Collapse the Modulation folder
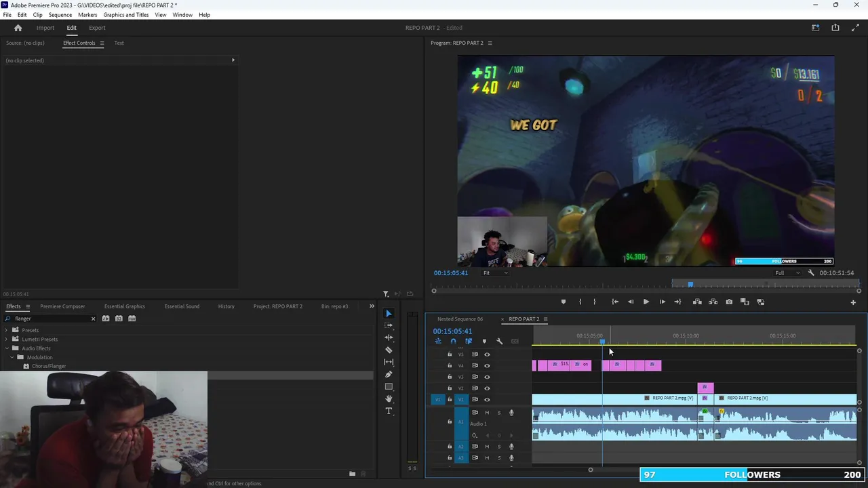This screenshot has height=488, width=868. [12, 357]
